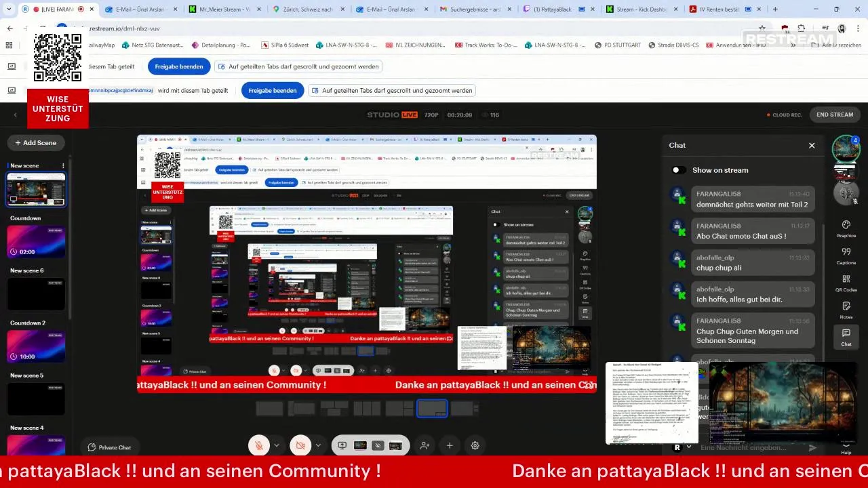
Task: Focus the 'Eine Nachricht eingeben' chat input
Action: [751, 447]
